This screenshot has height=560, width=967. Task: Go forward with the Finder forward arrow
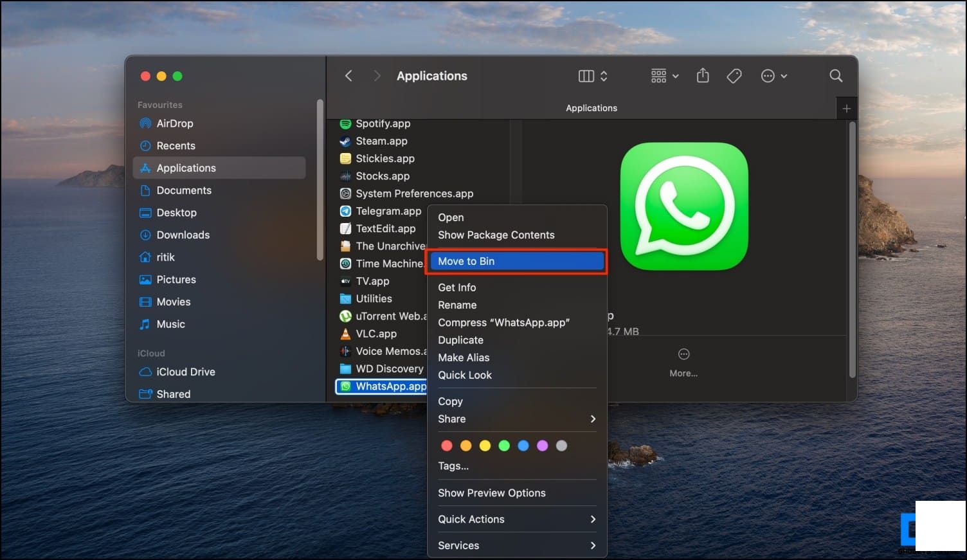(x=377, y=76)
